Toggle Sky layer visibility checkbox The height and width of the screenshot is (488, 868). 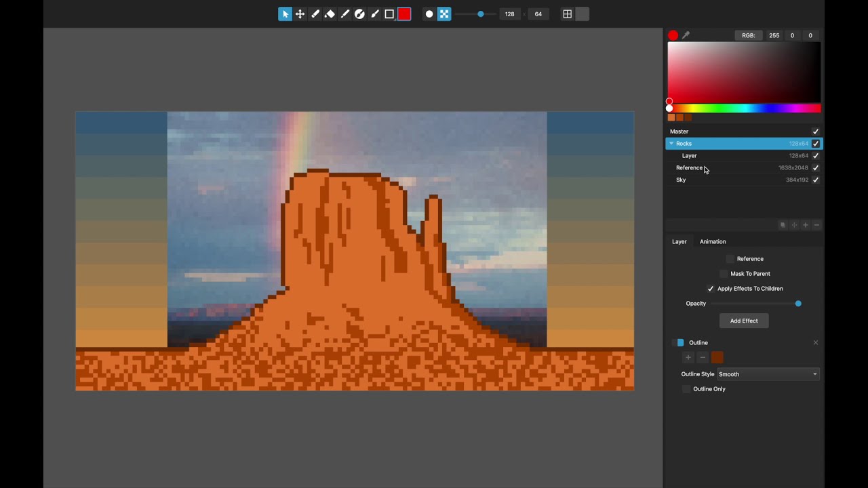816,180
